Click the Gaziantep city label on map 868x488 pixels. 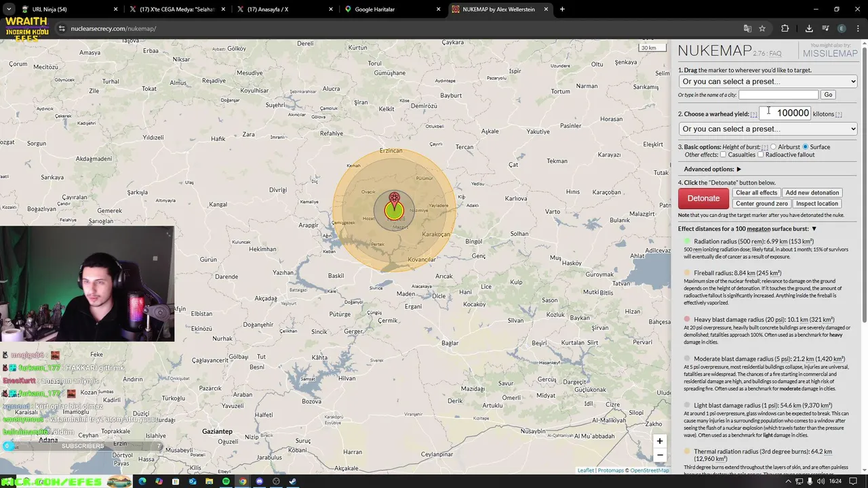point(217,432)
